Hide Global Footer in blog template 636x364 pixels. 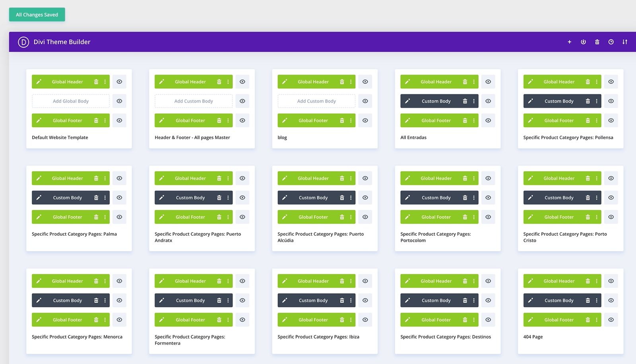click(365, 120)
